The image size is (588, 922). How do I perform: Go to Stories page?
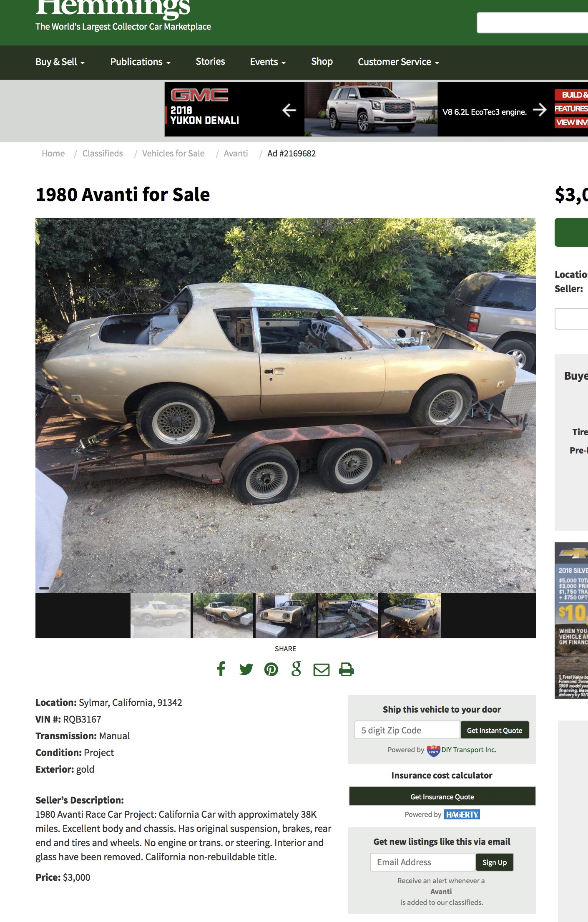[210, 62]
